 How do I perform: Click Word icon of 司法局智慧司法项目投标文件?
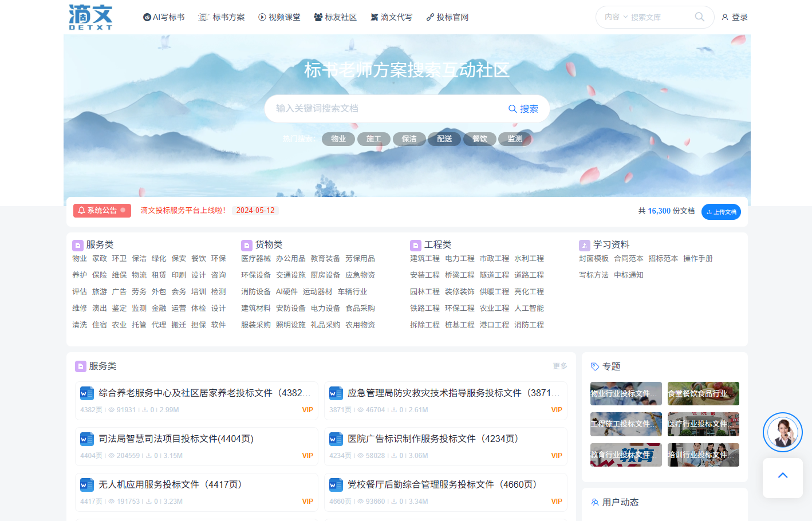point(87,439)
